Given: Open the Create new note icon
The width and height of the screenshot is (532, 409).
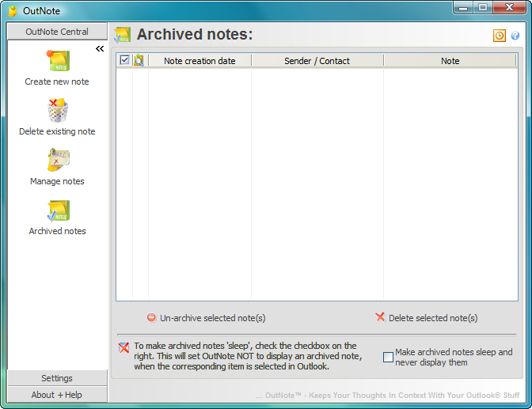Looking at the screenshot, I should pos(58,60).
